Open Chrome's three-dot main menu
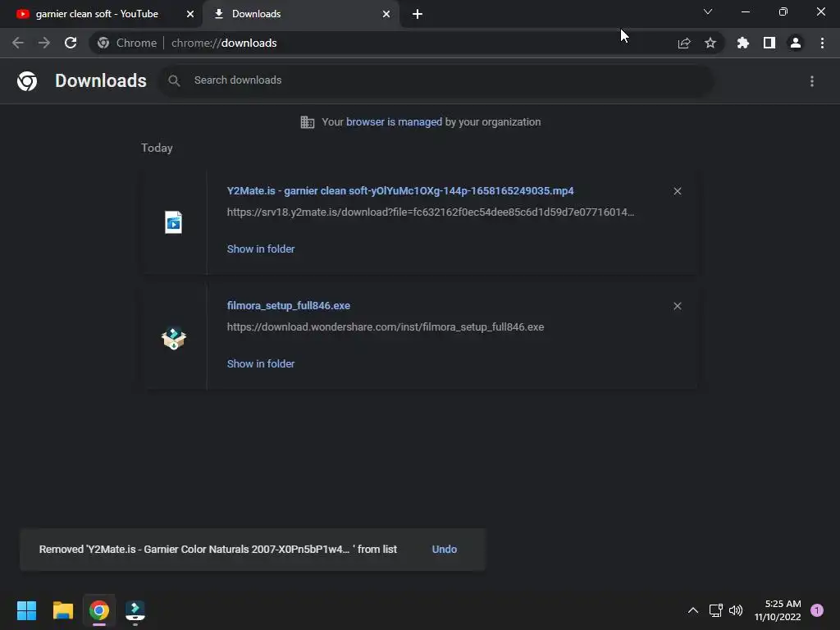 822,43
